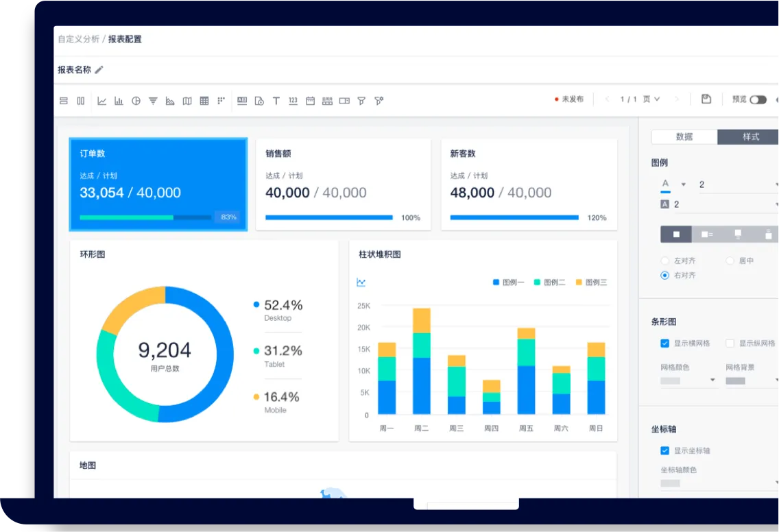Insert a table component
Image resolution: width=779 pixels, height=532 pixels.
204,101
